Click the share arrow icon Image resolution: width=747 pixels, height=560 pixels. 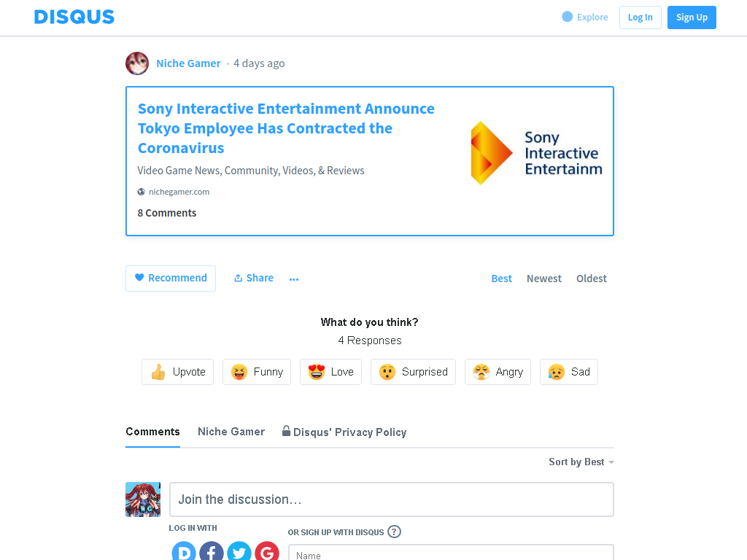click(239, 278)
